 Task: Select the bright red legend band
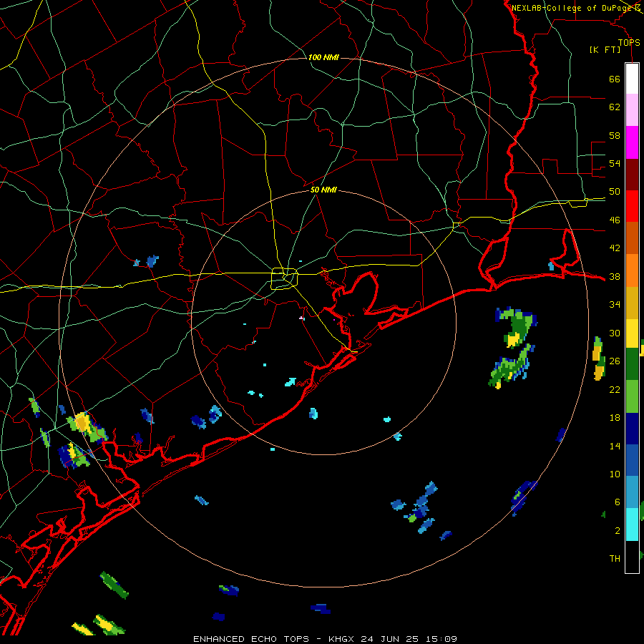tap(632, 206)
